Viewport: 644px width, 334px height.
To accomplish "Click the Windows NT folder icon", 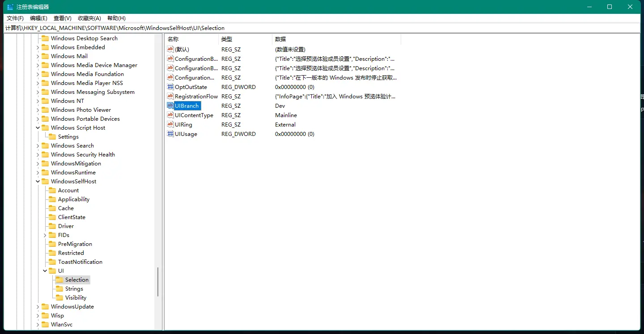I will (x=45, y=101).
